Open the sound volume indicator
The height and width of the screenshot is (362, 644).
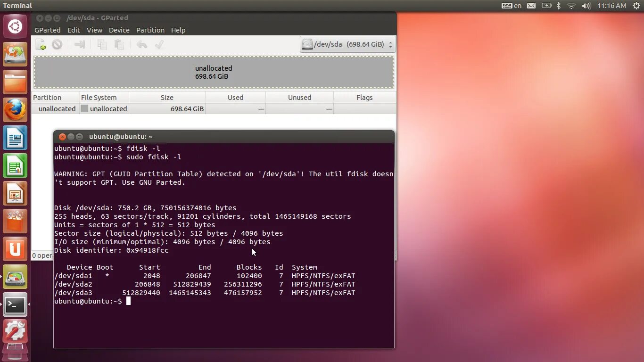(586, 6)
